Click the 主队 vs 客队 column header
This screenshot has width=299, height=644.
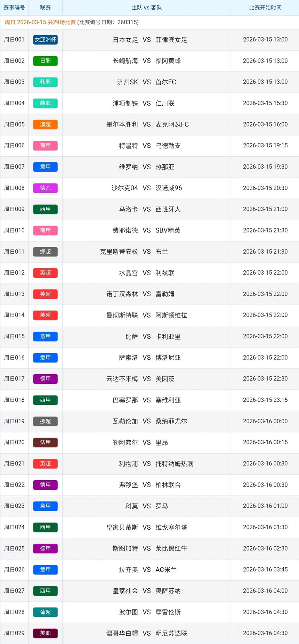[146, 8]
